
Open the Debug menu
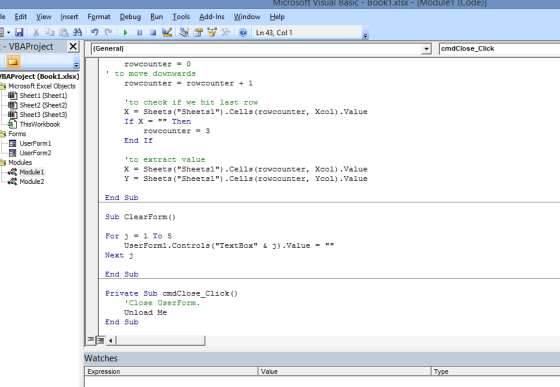[130, 17]
